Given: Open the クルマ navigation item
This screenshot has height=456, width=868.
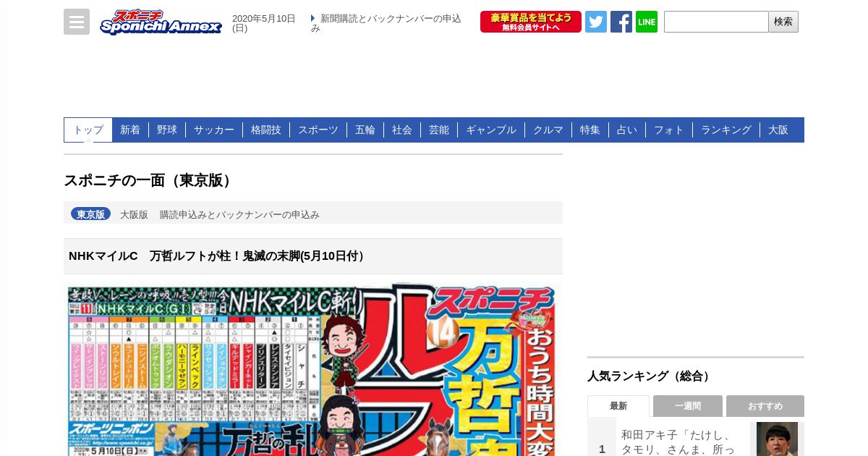Looking at the screenshot, I should tap(548, 130).
